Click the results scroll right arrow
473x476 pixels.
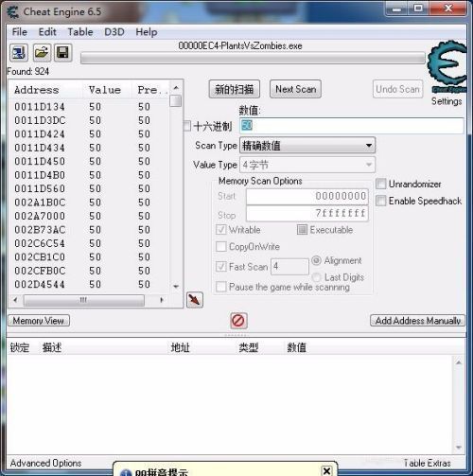coord(162,300)
